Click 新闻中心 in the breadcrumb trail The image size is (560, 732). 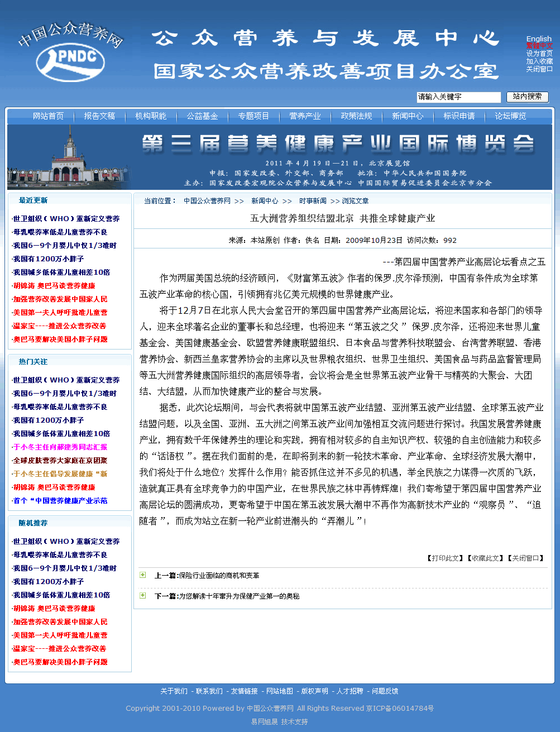coord(265,201)
